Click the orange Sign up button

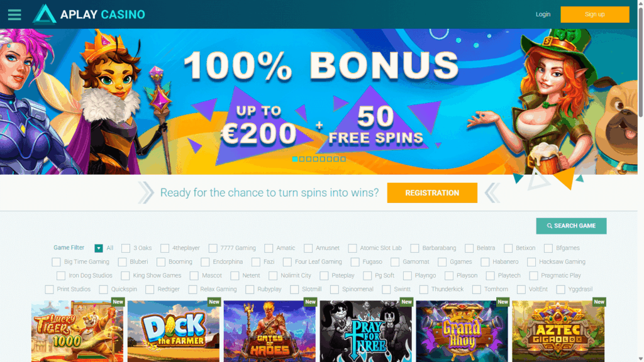[x=595, y=14]
